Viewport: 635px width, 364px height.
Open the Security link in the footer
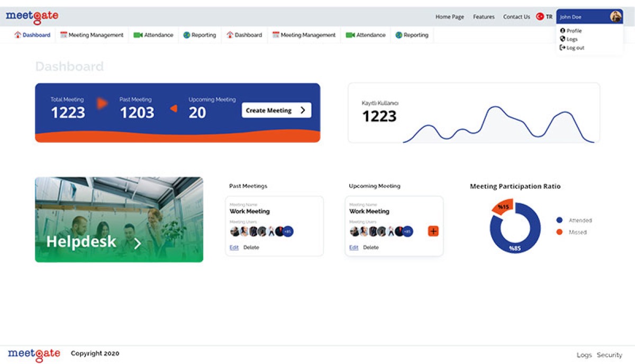point(610,355)
